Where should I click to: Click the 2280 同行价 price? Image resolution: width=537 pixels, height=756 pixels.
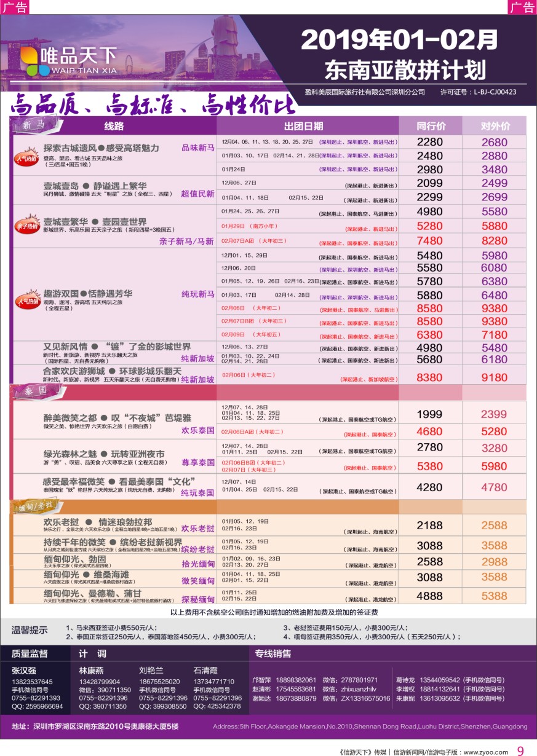pyautogui.click(x=429, y=142)
